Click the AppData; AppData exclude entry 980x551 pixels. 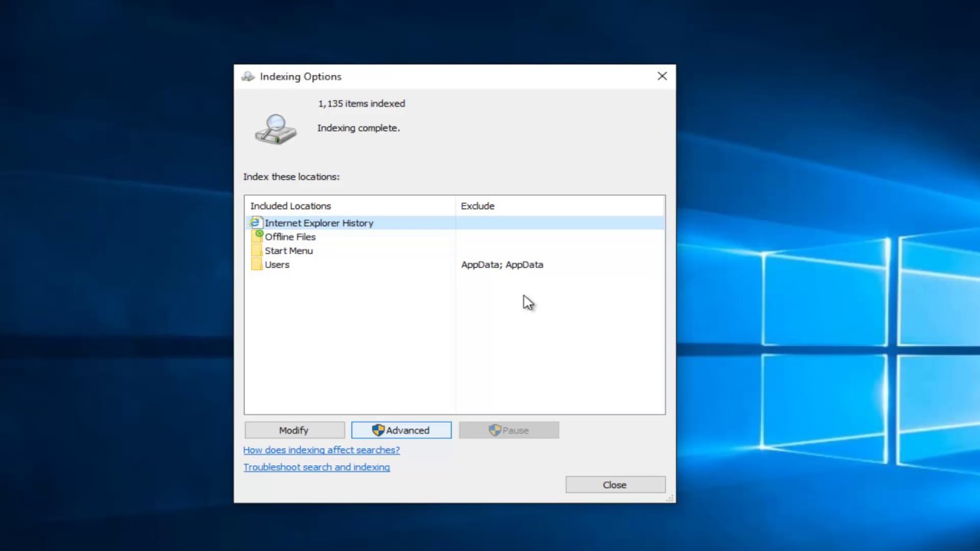502,265
